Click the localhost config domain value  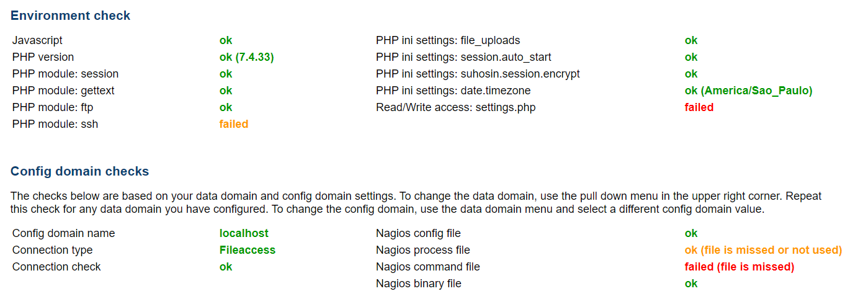coord(244,233)
